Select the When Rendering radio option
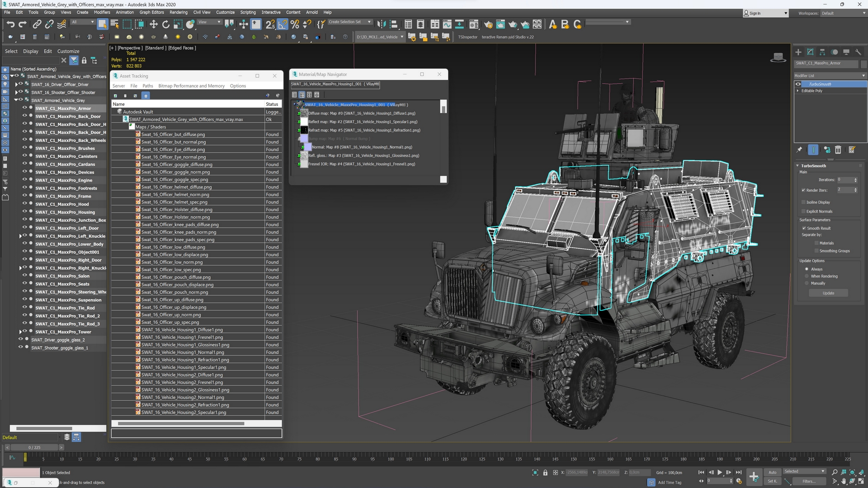This screenshot has height=488, width=868. point(807,277)
